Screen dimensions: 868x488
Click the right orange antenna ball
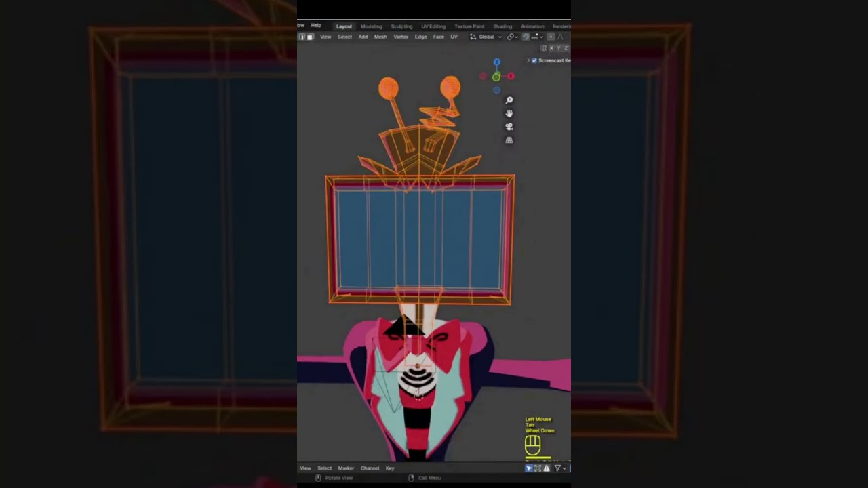[450, 87]
